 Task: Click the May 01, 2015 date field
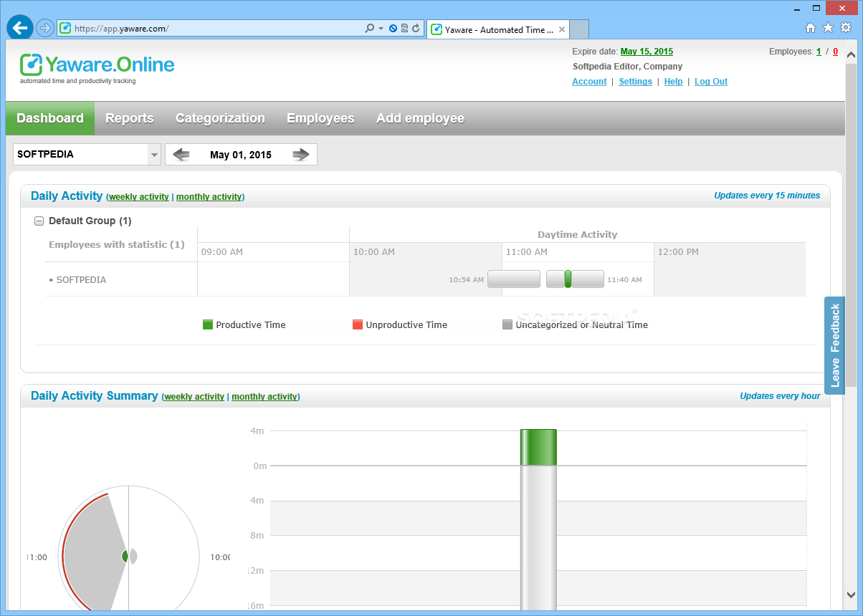241,154
